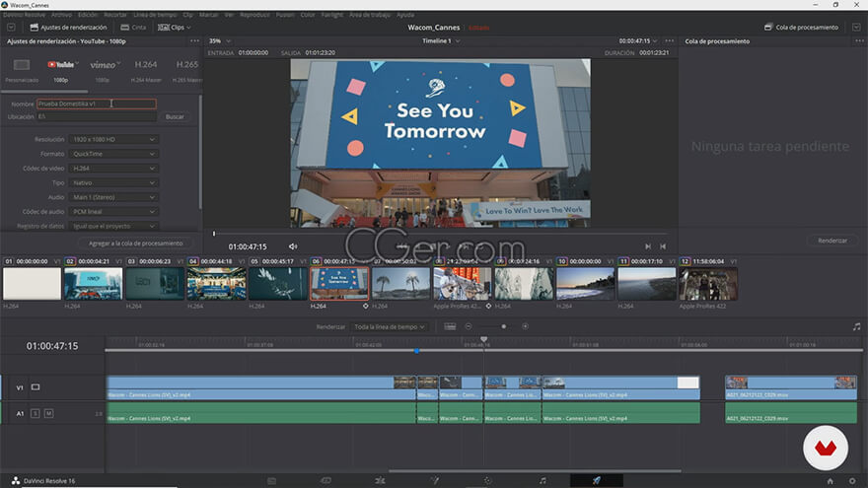The width and height of the screenshot is (868, 488).
Task: Open render settings panel options menu
Action: (194, 41)
